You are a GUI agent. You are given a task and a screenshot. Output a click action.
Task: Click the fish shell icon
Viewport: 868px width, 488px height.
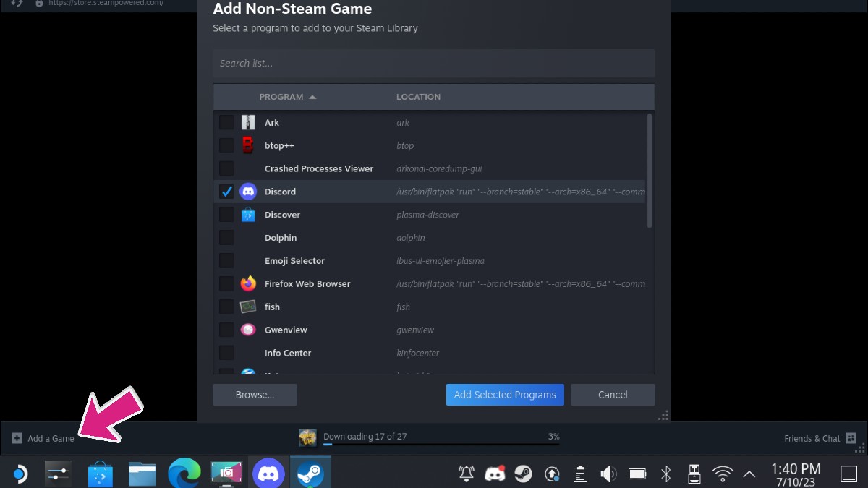248,307
